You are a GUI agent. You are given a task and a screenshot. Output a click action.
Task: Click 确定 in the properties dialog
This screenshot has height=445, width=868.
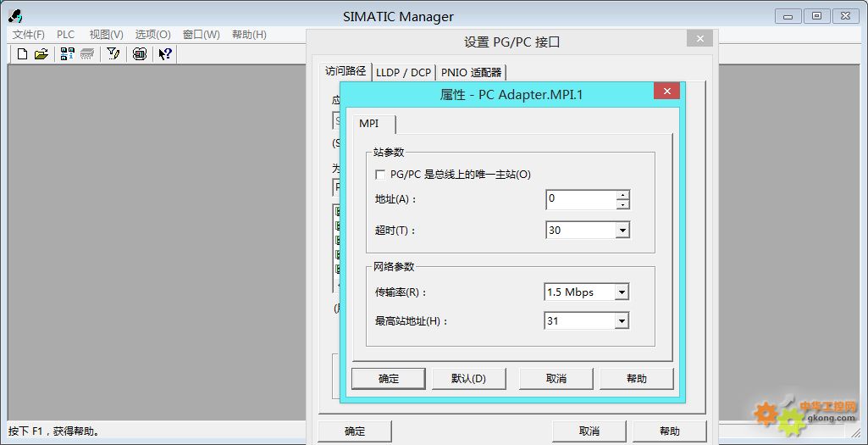(389, 379)
